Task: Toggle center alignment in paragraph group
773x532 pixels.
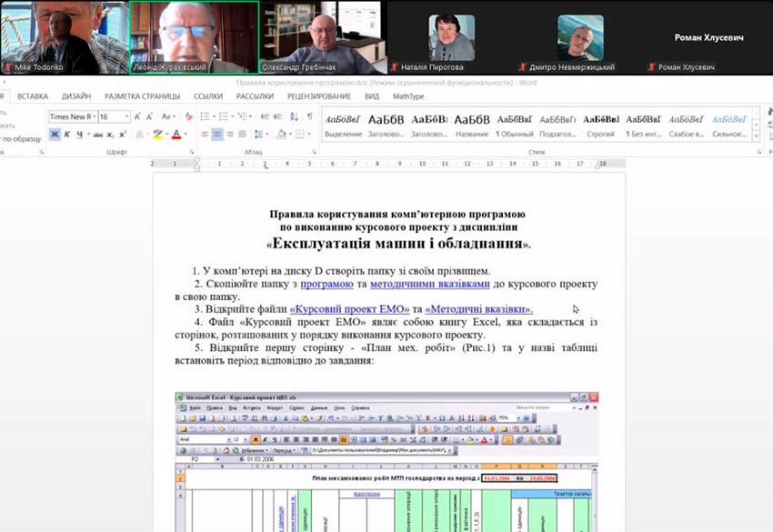Action: [x=217, y=135]
